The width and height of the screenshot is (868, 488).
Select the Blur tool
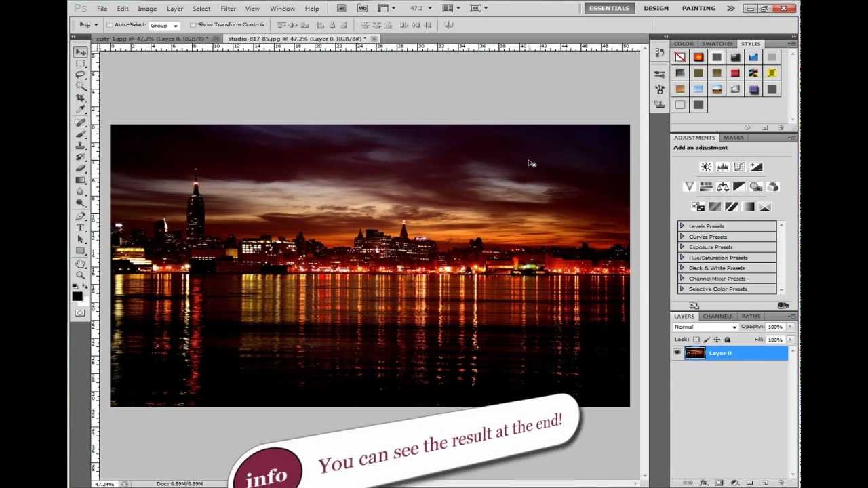pyautogui.click(x=80, y=192)
